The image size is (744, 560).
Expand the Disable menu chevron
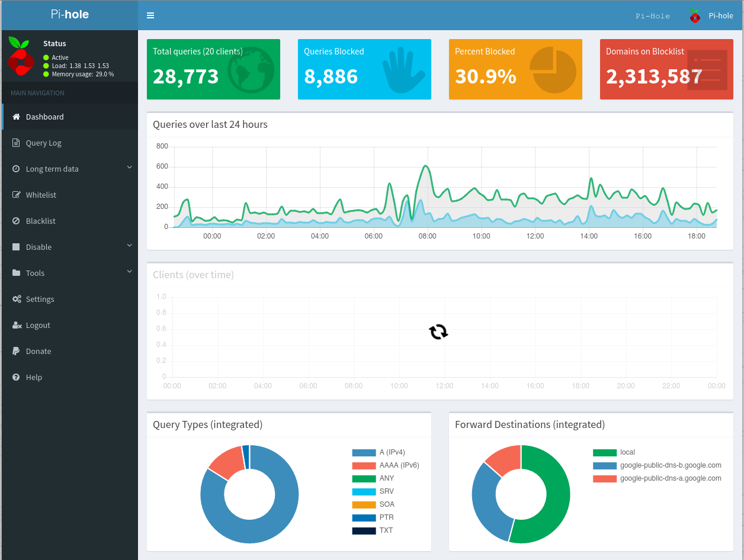pyautogui.click(x=129, y=246)
